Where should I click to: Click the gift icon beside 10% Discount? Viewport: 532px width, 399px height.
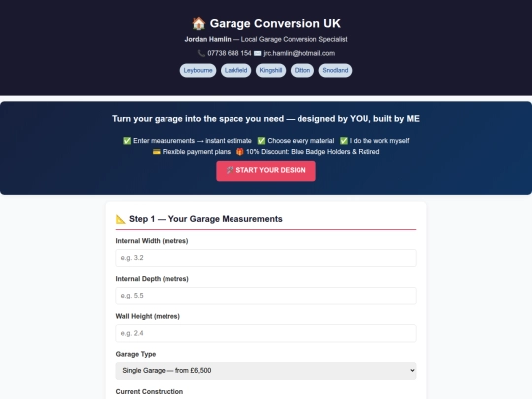tap(239, 152)
